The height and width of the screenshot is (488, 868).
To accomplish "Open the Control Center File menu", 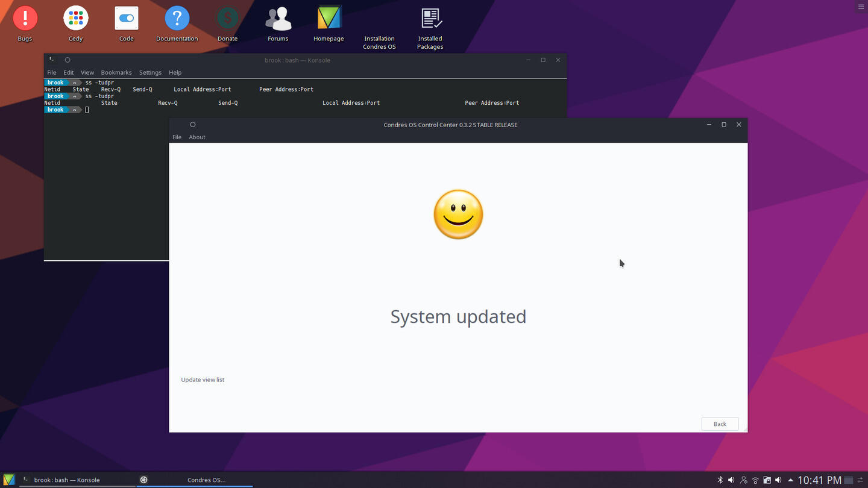I will pos(177,137).
